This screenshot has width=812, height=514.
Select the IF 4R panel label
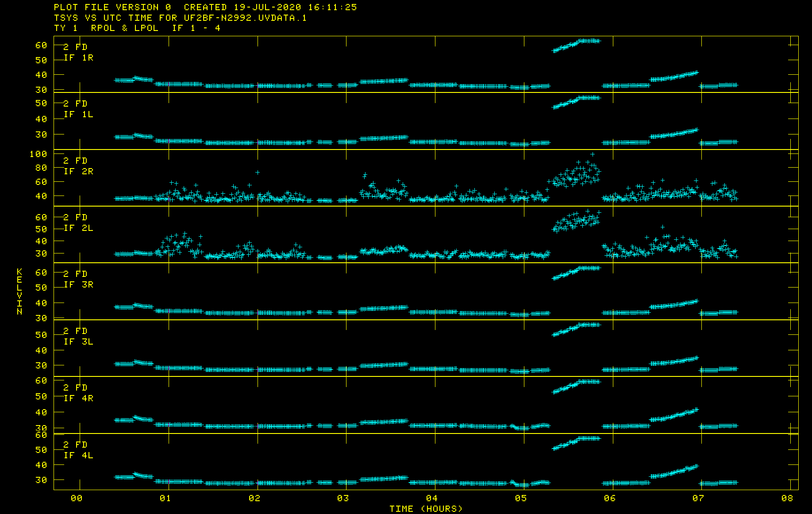tap(78, 398)
